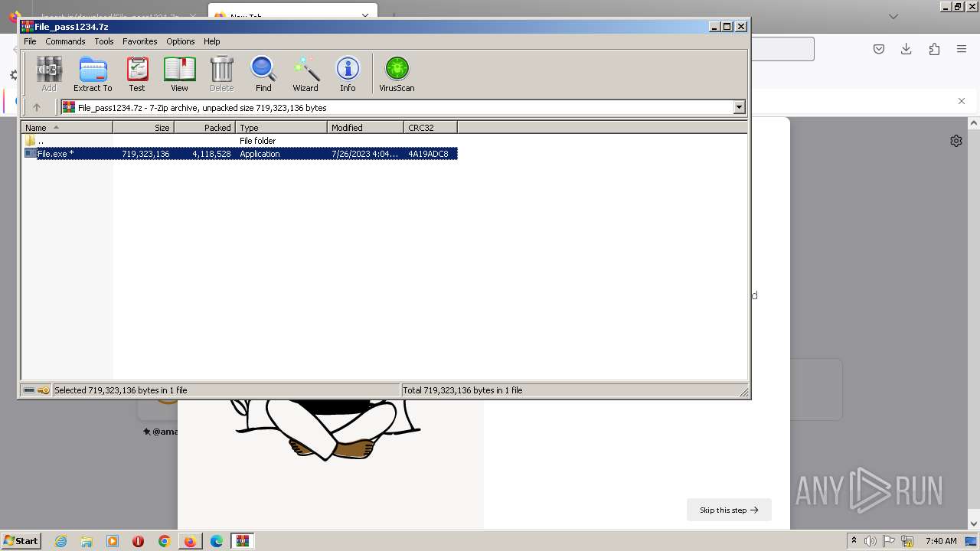Open the Commands menu
Image resolution: width=980 pixels, height=551 pixels.
[x=65, y=41]
